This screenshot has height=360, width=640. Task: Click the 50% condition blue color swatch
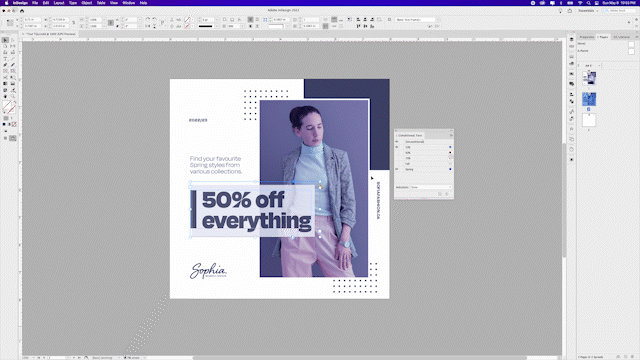click(x=450, y=147)
